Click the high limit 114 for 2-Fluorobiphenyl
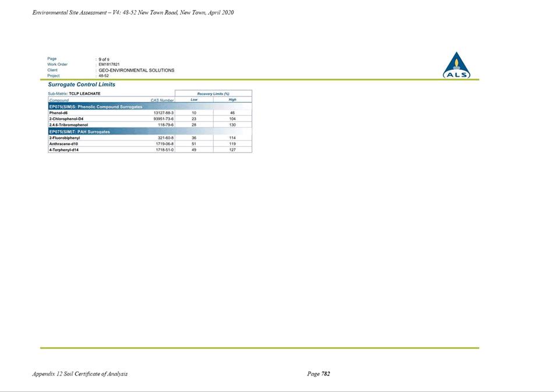The height and width of the screenshot is (392, 554). (232, 138)
